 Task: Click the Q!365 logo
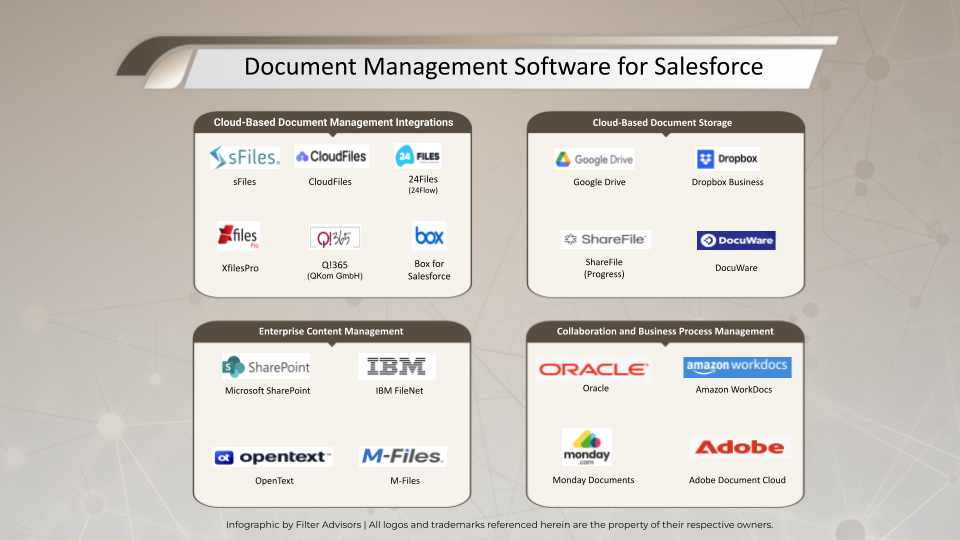335,237
